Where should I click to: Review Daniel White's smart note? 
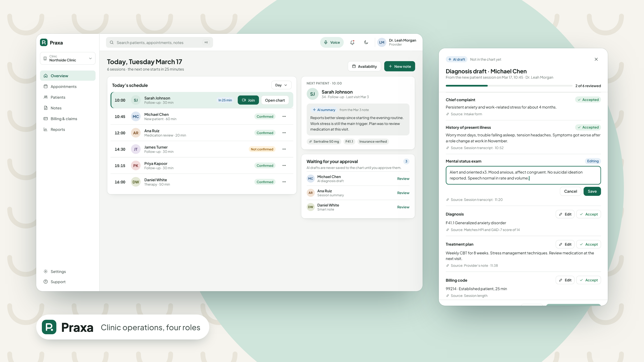pyautogui.click(x=403, y=207)
